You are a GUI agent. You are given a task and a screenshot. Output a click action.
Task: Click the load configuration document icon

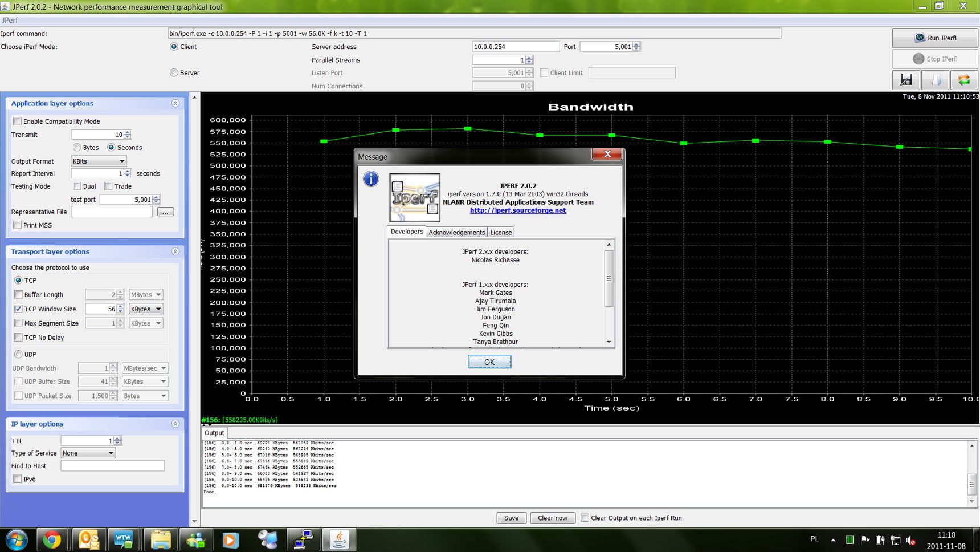(x=935, y=80)
